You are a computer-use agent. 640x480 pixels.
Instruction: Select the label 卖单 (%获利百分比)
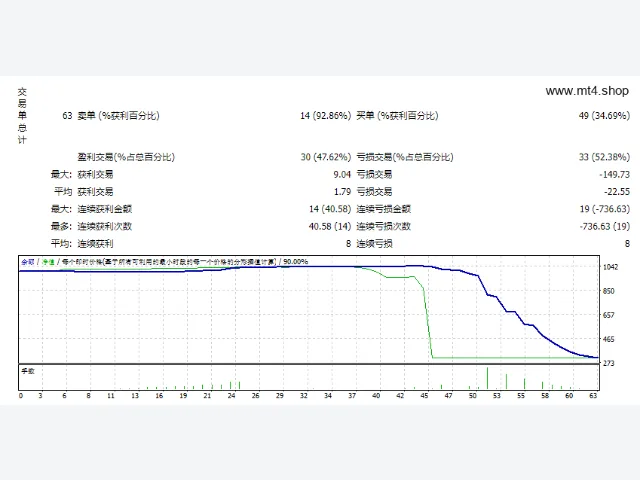coord(118,116)
